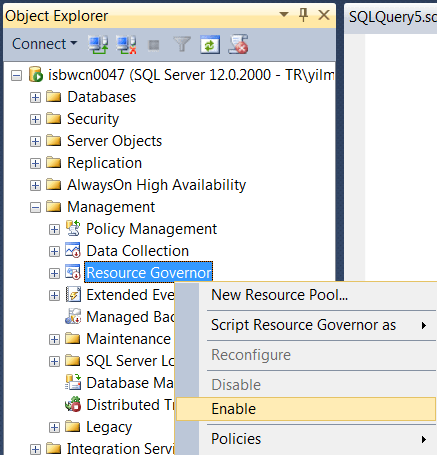Open Object Explorer window position dropdown arrow
Viewport: 437px width, 455px height.
coord(284,15)
